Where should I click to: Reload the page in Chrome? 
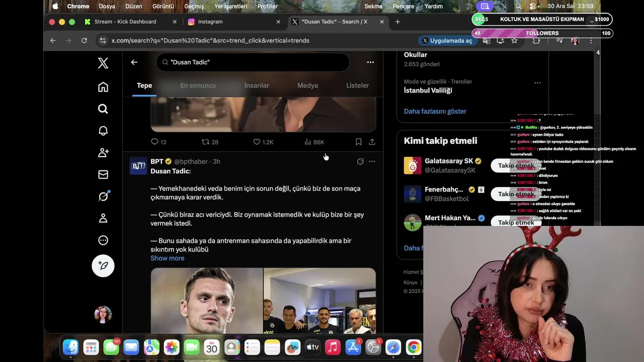click(x=84, y=40)
